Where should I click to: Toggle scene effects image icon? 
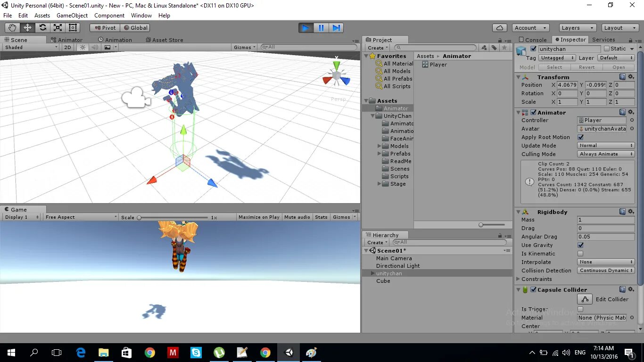click(x=107, y=47)
